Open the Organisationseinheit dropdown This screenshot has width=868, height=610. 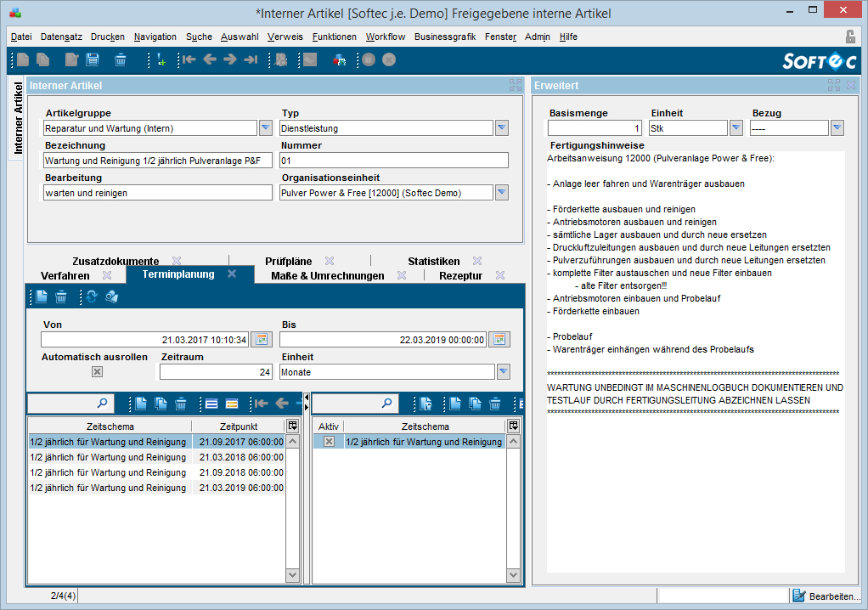point(502,193)
